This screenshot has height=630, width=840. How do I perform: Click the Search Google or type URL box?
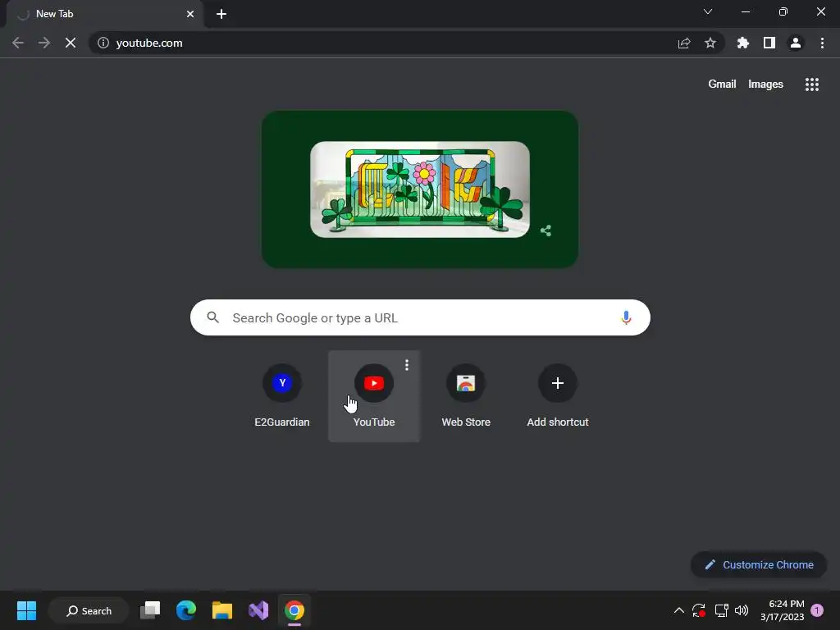coord(420,317)
